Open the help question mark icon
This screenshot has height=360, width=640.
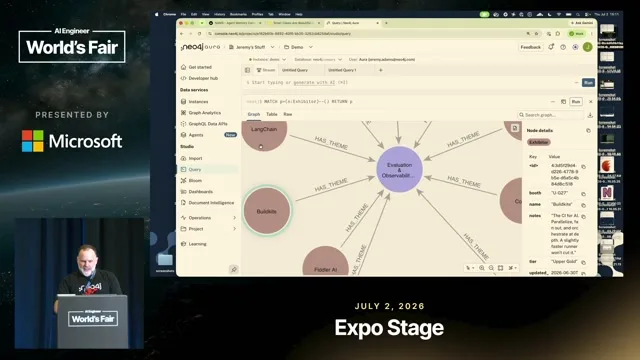pos(563,47)
